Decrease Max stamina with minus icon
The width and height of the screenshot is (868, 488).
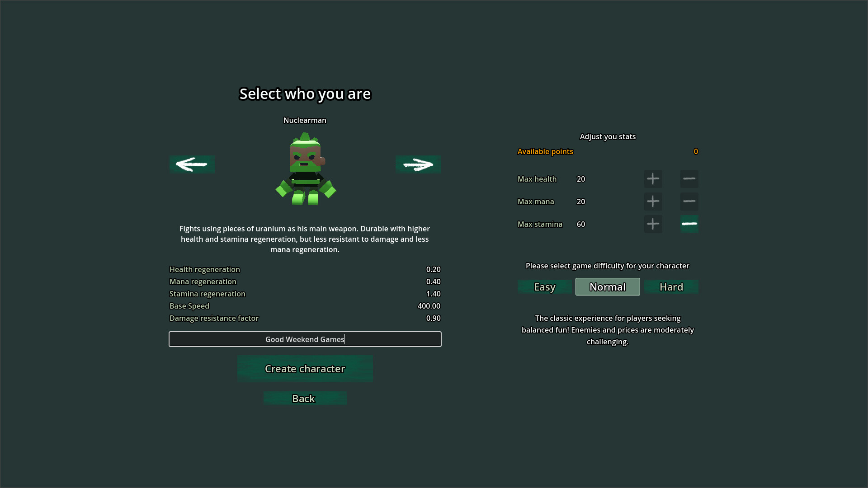click(689, 224)
